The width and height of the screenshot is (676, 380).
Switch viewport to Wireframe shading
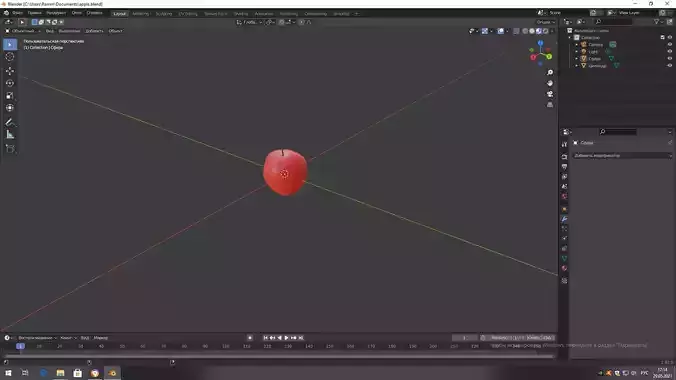pos(525,31)
